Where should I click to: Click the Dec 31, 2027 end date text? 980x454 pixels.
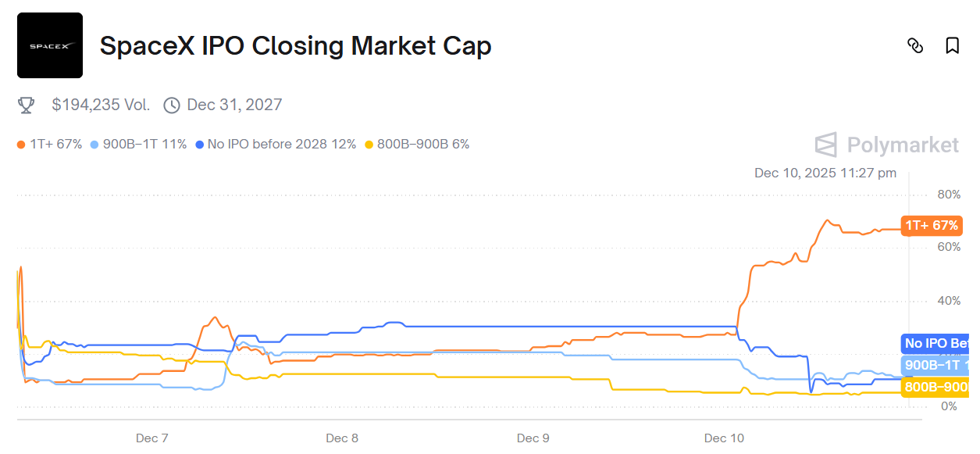point(234,104)
